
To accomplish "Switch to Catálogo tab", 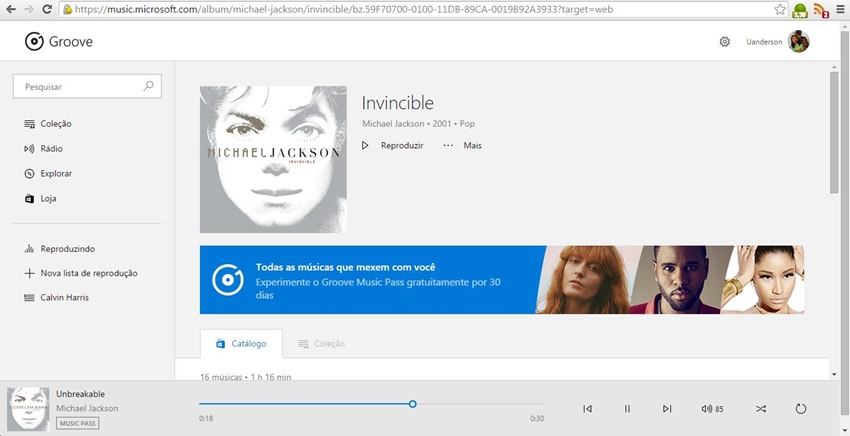I will pyautogui.click(x=241, y=344).
